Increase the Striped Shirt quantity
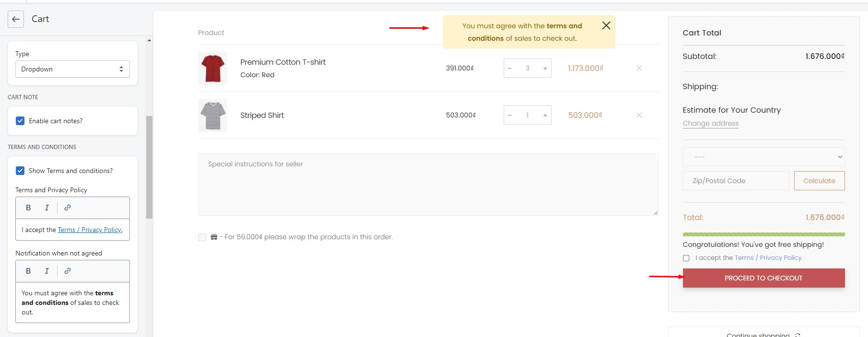 545,115
